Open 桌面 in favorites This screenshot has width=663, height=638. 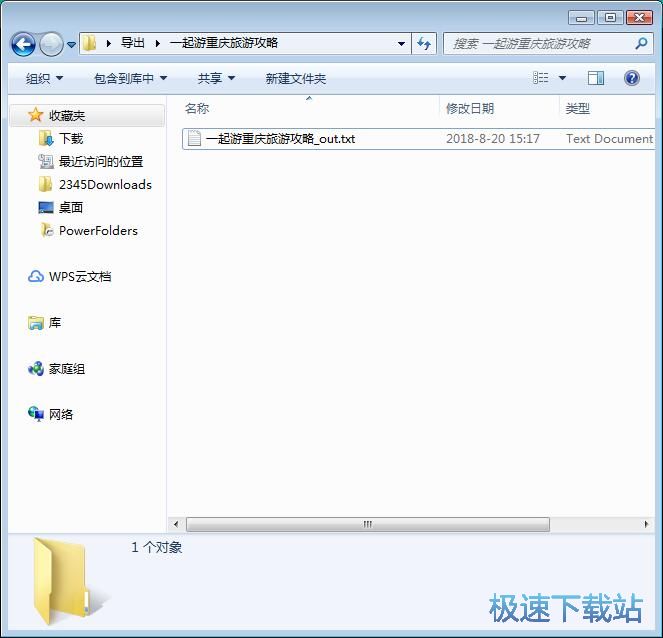[x=71, y=208]
